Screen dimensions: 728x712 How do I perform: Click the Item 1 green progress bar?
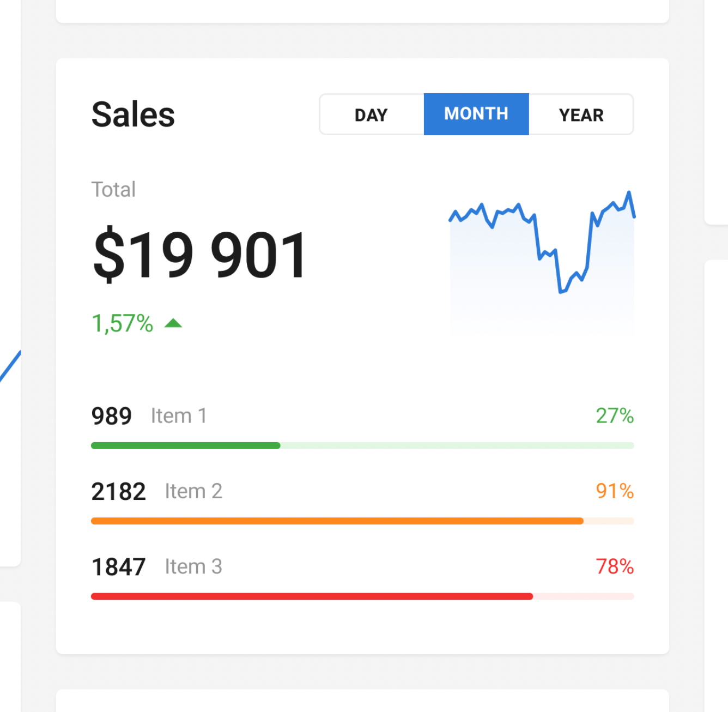click(x=185, y=445)
